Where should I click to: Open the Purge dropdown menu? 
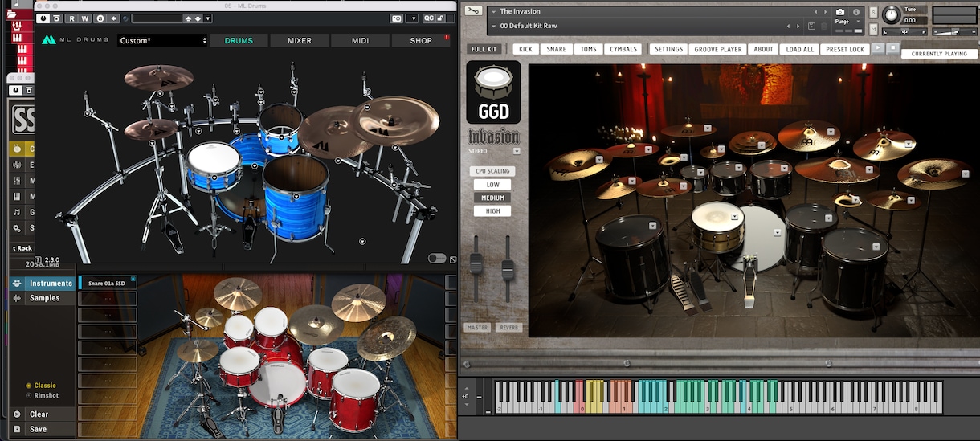point(847,22)
